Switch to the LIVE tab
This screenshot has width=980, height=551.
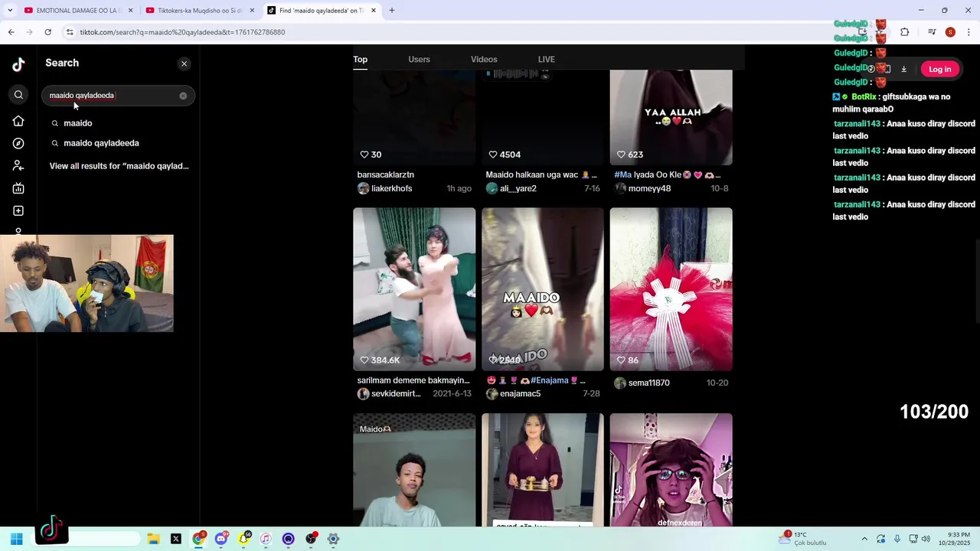(546, 60)
